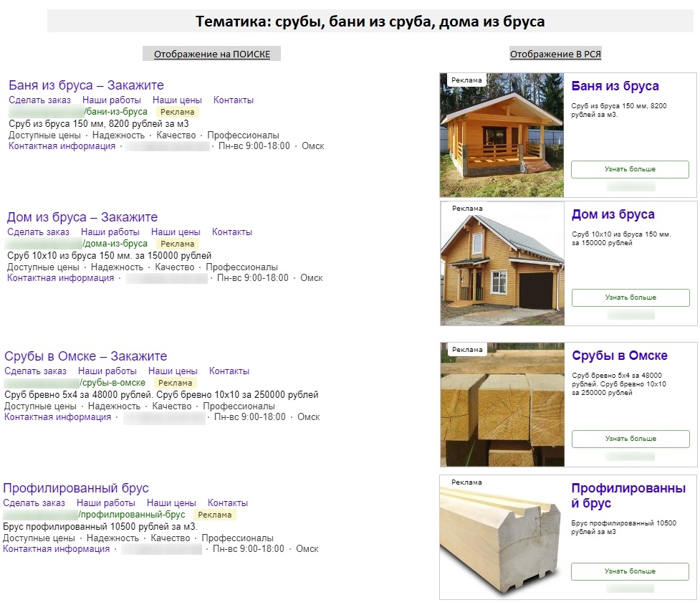Image resolution: width=700 pixels, height=605 pixels.
Task: Click 'Контакты' under Дом из бруса ad
Action: click(x=232, y=232)
